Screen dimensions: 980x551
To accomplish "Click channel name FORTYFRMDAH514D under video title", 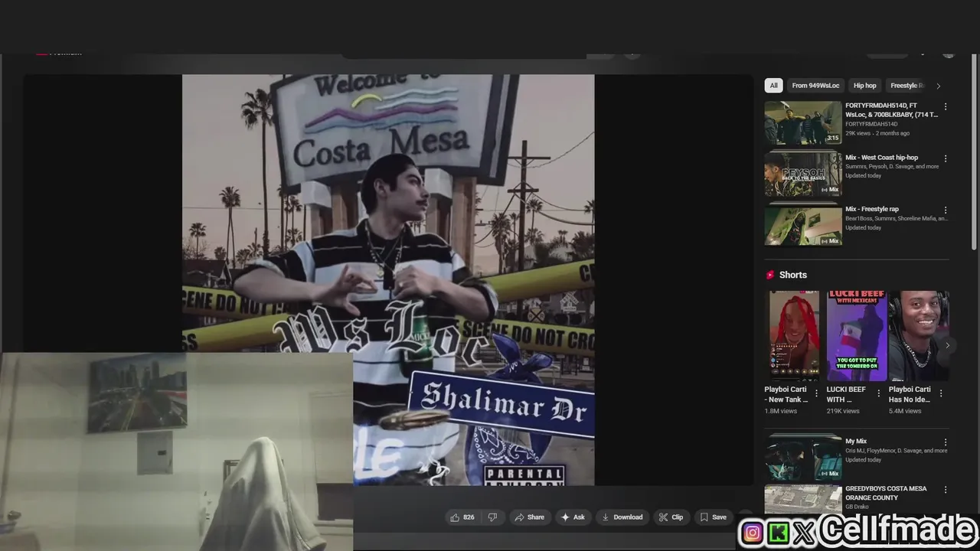I will 871,124.
